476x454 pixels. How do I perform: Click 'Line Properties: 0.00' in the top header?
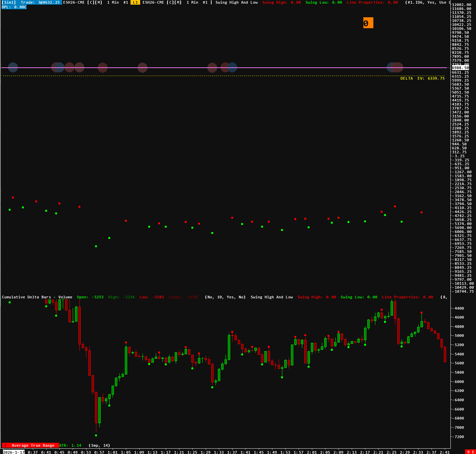tap(372, 2)
